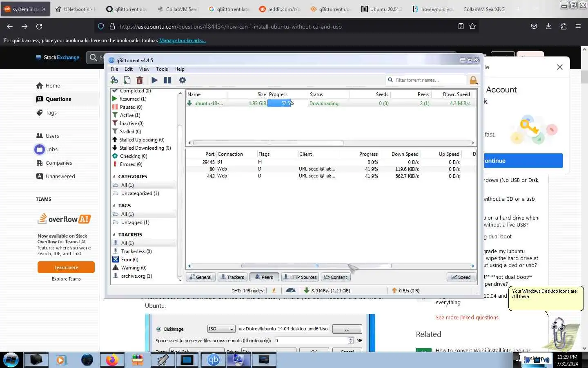The image size is (588, 368).
Task: Click the torrent progress bar at 57.5%
Action: [x=287, y=103]
